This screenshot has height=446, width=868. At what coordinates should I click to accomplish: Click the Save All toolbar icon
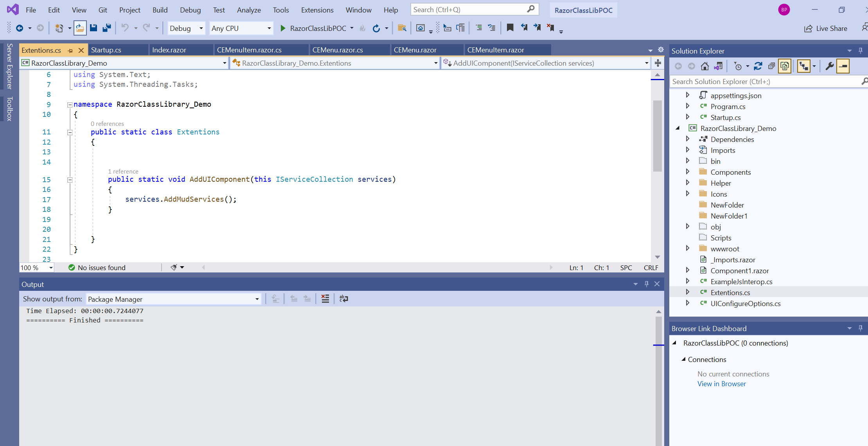(106, 28)
